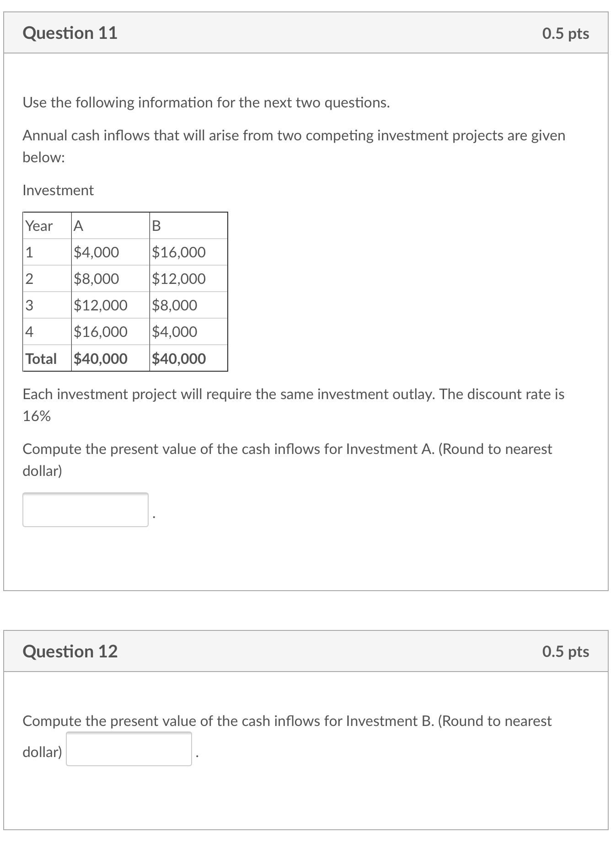Click the answer input field for Question 11
The image size is (616, 843).
point(85,510)
